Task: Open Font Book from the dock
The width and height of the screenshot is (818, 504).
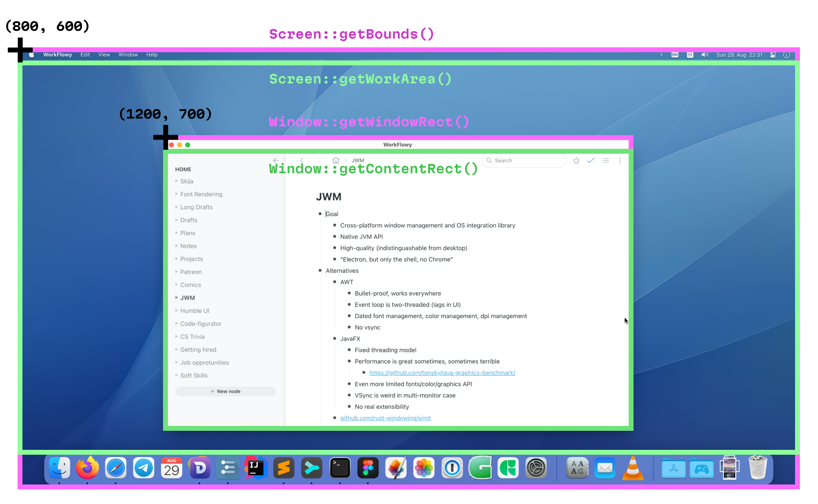Action: click(577, 468)
